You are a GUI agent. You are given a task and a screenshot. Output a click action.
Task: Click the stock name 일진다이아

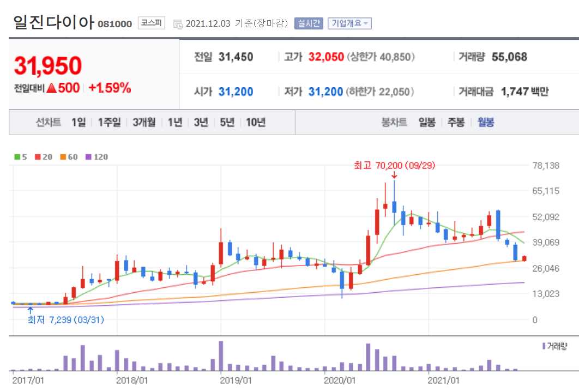(x=53, y=22)
